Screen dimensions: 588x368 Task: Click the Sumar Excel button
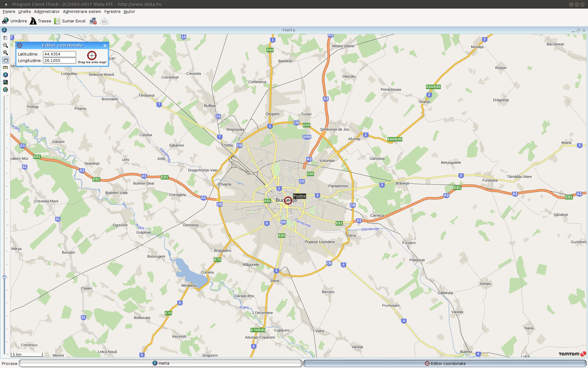click(x=70, y=21)
